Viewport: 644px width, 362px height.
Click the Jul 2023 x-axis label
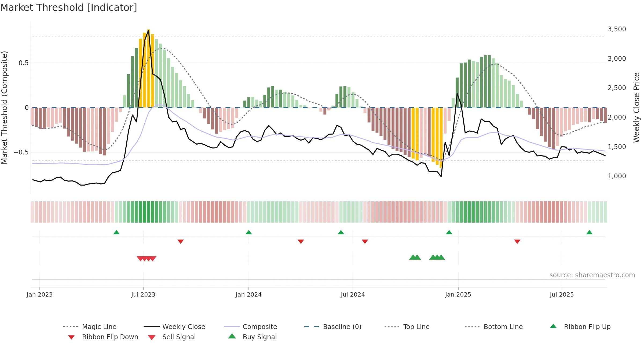click(143, 294)
